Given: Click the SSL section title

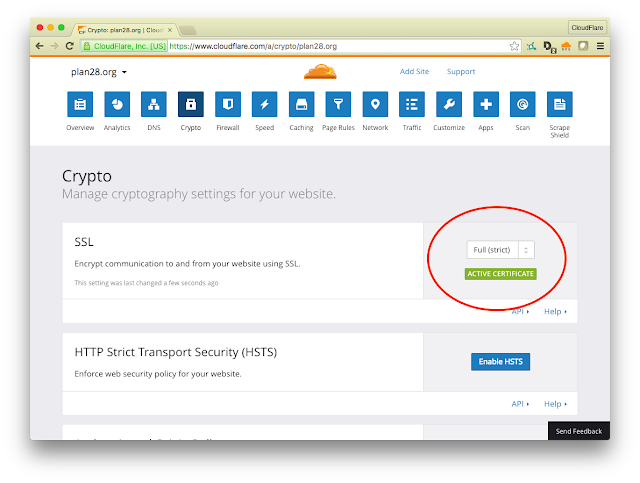Looking at the screenshot, I should point(84,242).
